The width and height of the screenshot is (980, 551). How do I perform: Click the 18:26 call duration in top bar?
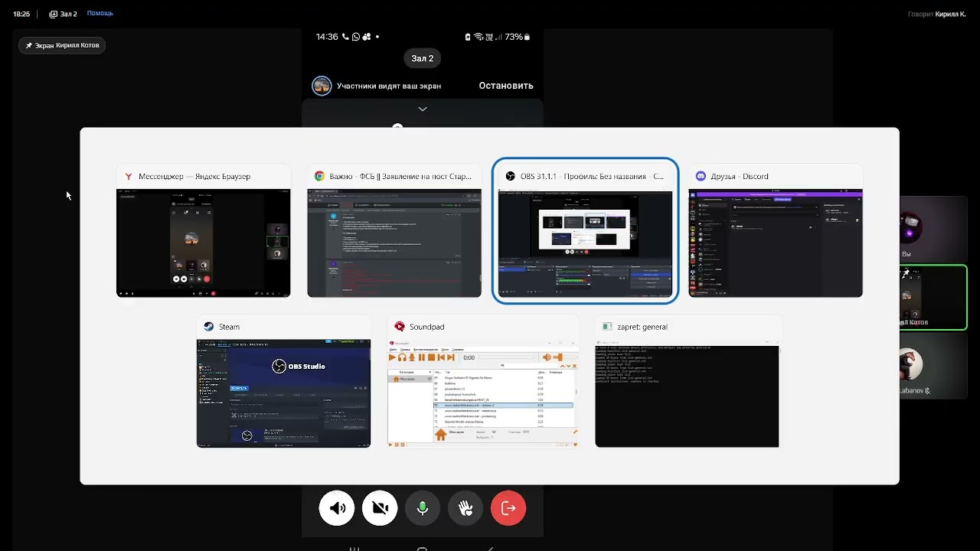[21, 14]
